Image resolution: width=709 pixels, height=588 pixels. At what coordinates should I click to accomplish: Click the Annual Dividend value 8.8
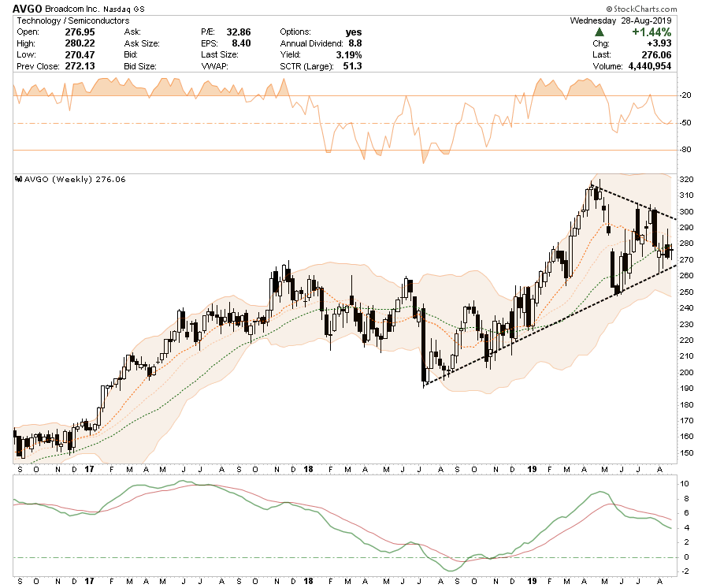(355, 43)
